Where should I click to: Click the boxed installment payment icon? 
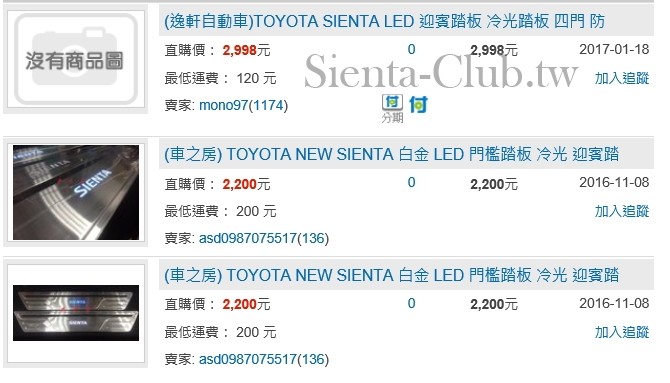click(x=392, y=108)
